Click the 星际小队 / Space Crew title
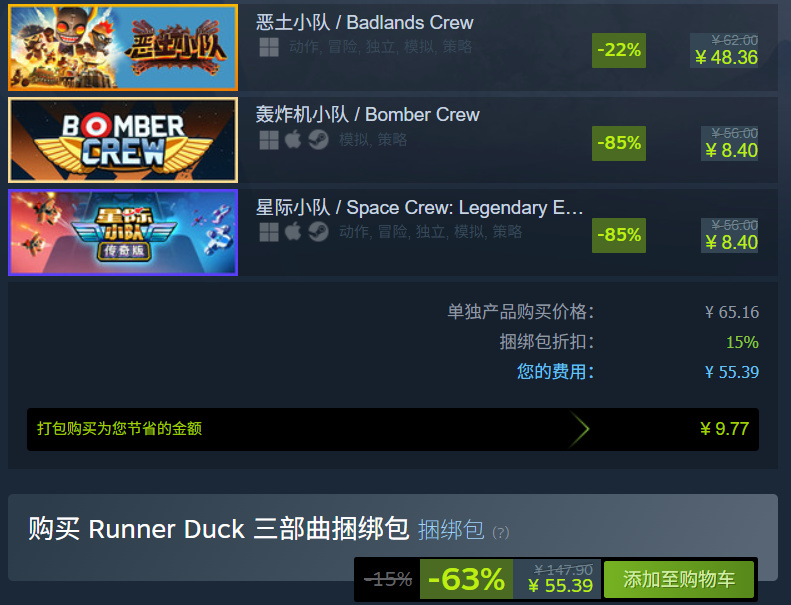This screenshot has width=791, height=605. [419, 207]
